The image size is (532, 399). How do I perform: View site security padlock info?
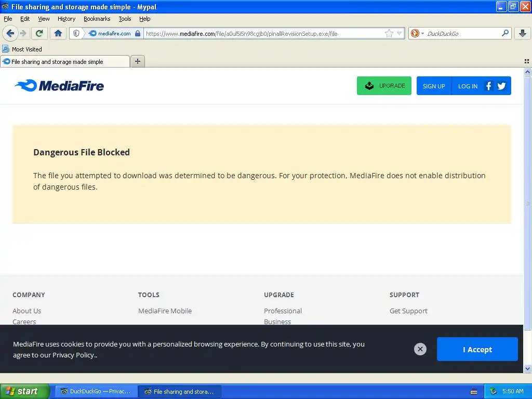coord(137,33)
